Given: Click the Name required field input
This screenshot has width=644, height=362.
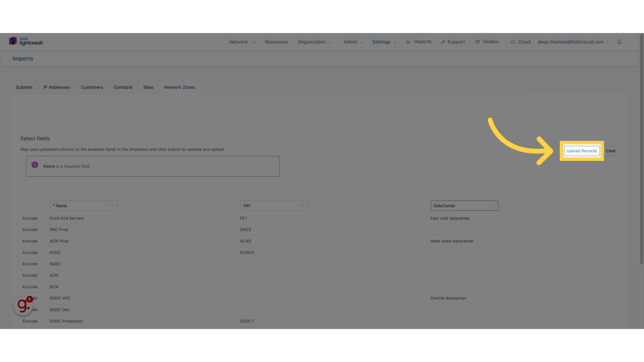Looking at the screenshot, I should tap(84, 205).
